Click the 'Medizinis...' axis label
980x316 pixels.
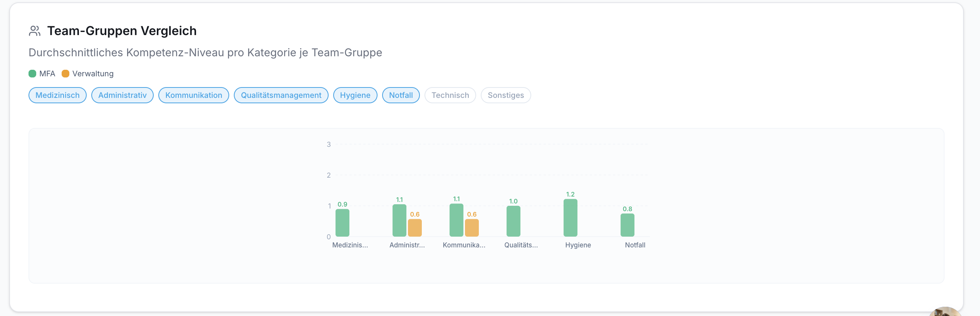click(x=350, y=245)
